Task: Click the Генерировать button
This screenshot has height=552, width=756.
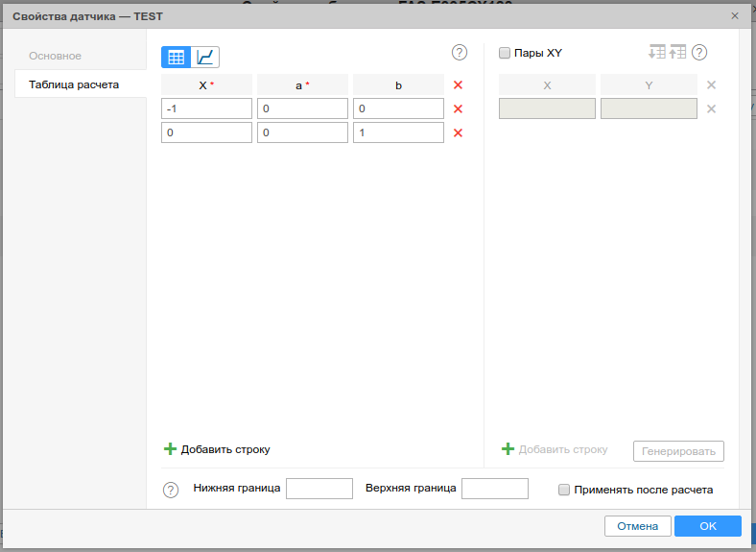Action: tap(678, 451)
